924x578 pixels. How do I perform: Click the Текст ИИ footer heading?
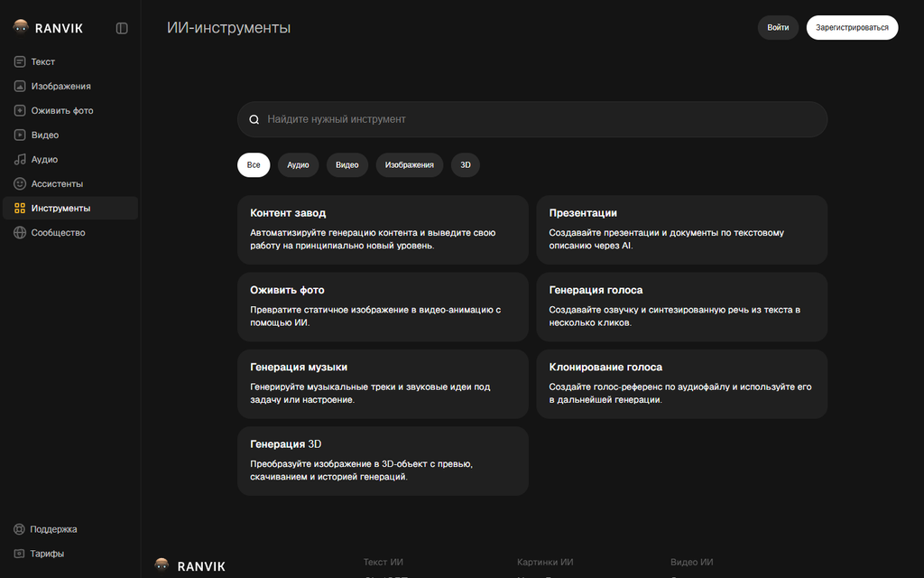[383, 562]
